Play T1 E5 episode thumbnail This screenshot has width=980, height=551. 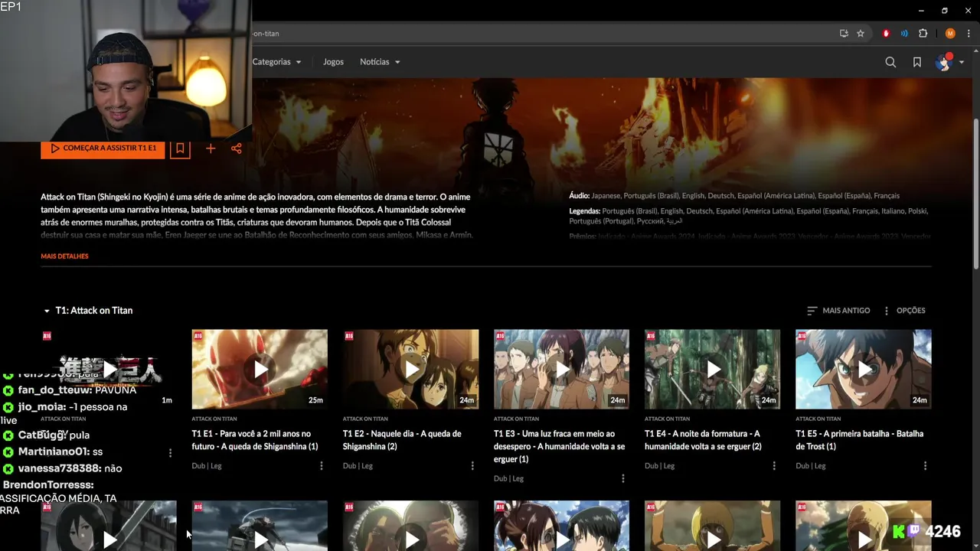[864, 369]
